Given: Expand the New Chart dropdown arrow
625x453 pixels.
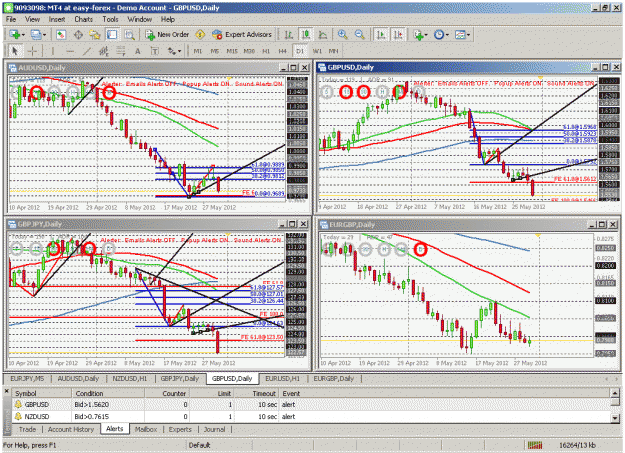Looking at the screenshot, I should click(23, 35).
